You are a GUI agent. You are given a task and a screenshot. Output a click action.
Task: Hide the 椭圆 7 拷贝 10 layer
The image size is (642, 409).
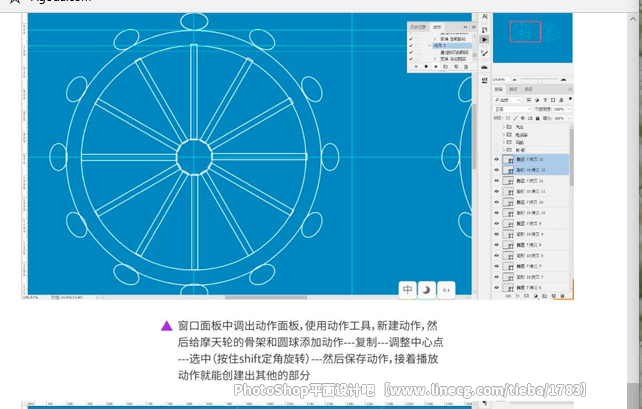click(x=497, y=202)
